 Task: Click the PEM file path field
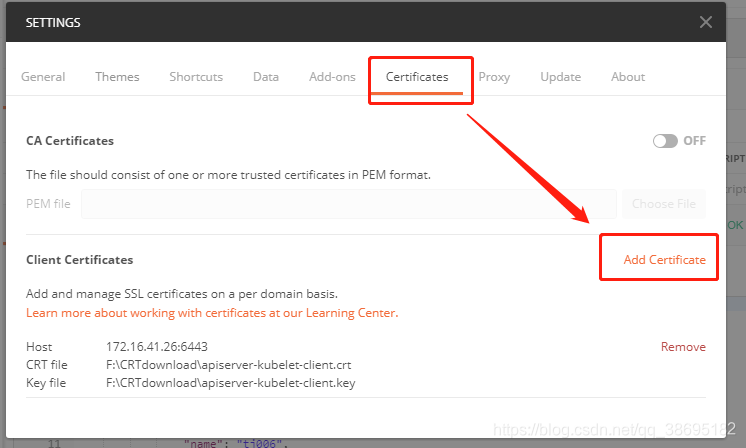pyautogui.click(x=349, y=204)
